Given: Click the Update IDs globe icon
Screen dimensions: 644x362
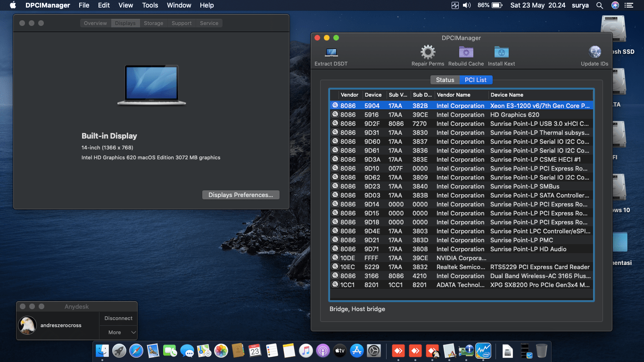Looking at the screenshot, I should pos(594,52).
